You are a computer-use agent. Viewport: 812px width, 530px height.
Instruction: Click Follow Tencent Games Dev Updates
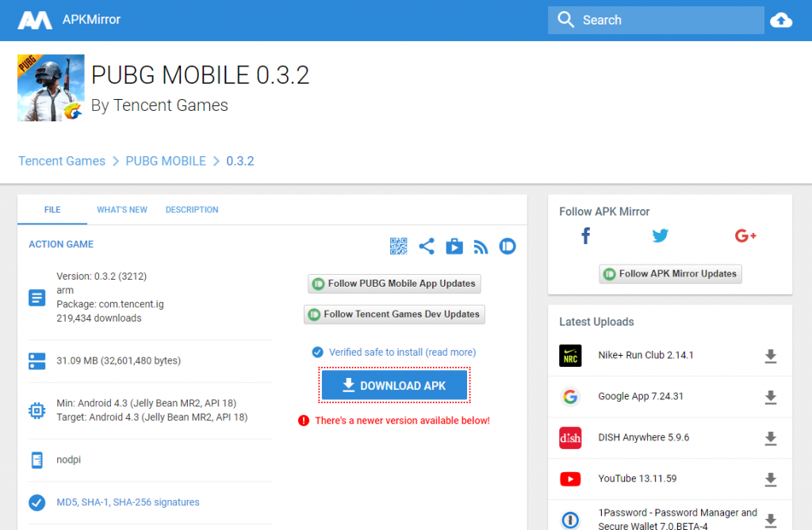[x=395, y=315]
